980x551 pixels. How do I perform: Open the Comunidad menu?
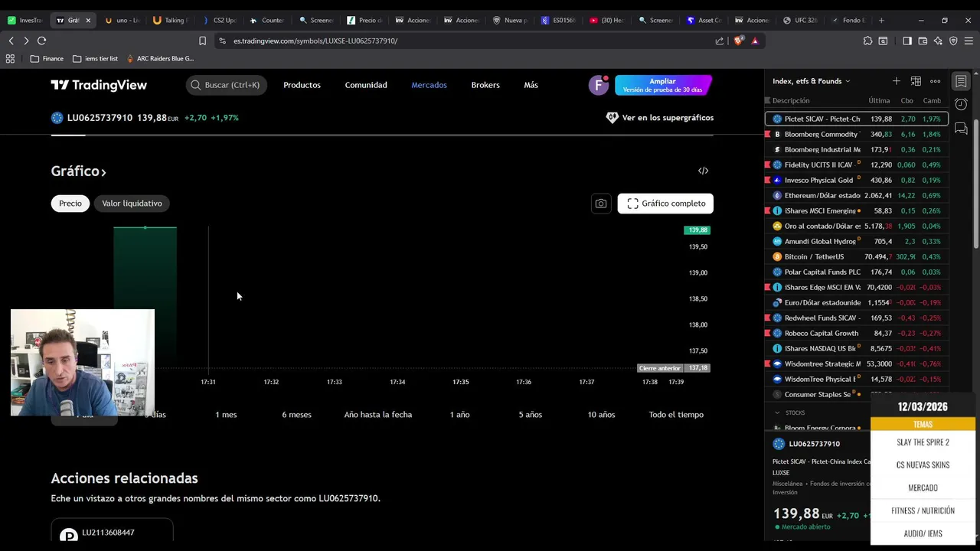[366, 85]
